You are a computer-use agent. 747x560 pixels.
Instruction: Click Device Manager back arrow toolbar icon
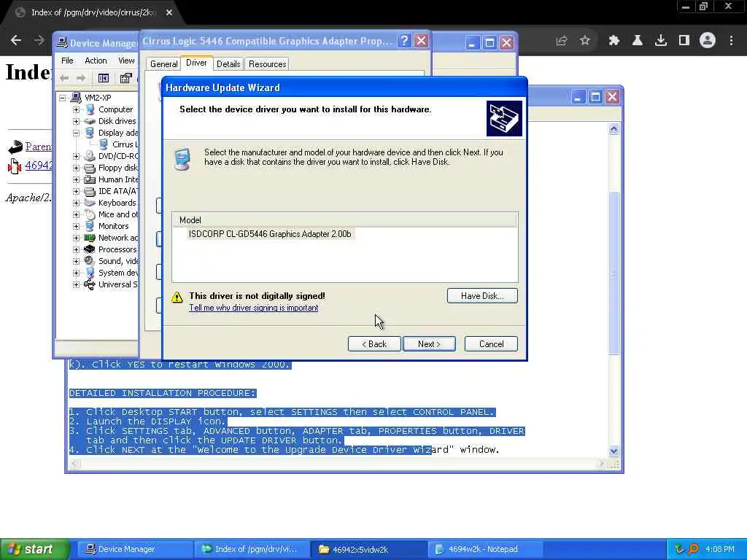point(64,78)
